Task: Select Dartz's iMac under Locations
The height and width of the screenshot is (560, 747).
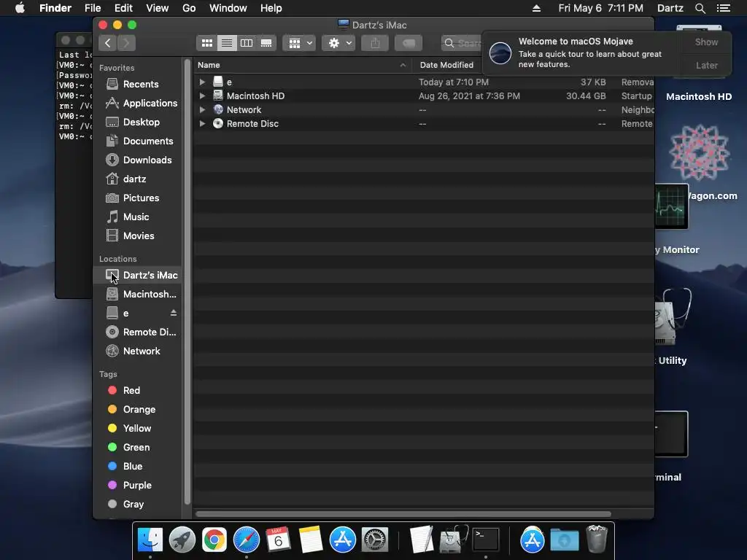Action: (138, 275)
